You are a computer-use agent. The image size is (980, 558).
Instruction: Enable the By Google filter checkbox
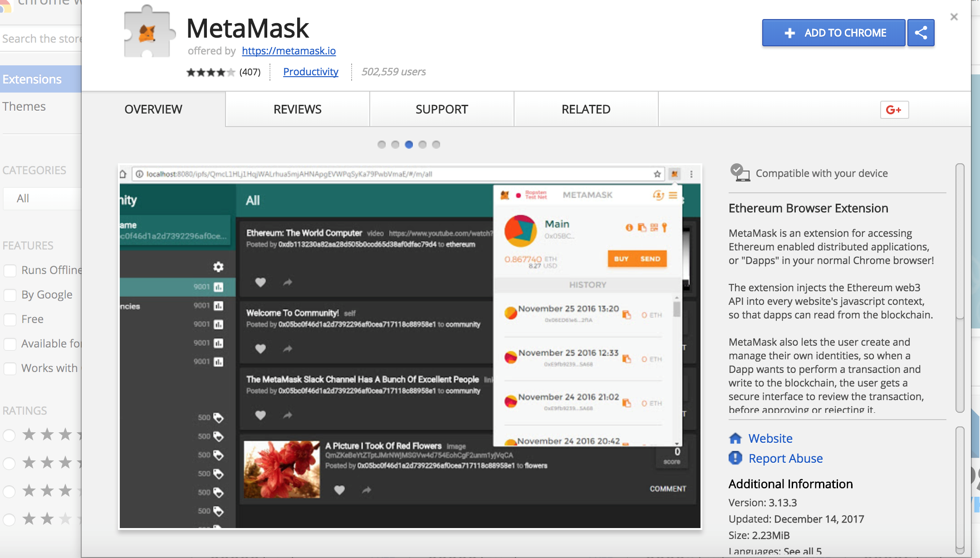click(x=10, y=295)
